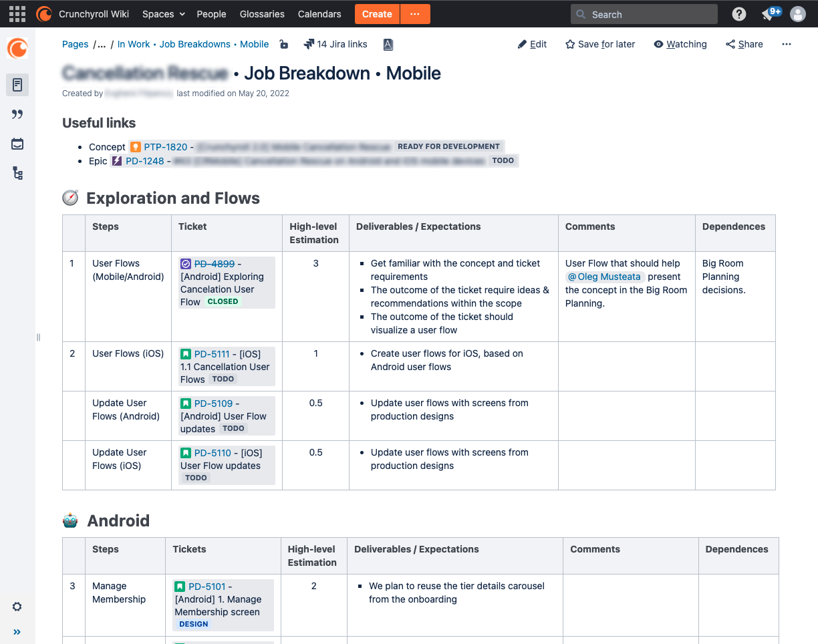This screenshot has height=644, width=818.
Task: Expand the sidebar with double-chevron icon
Action: [17, 632]
